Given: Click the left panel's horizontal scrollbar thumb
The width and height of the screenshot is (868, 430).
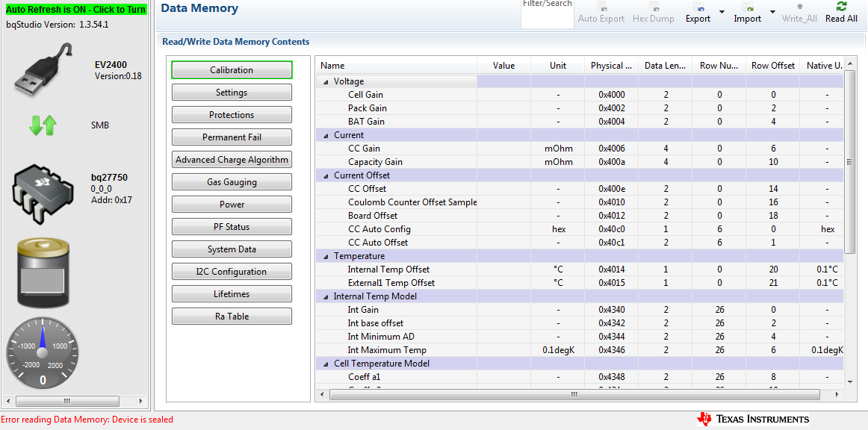Looking at the screenshot, I should point(67,401).
